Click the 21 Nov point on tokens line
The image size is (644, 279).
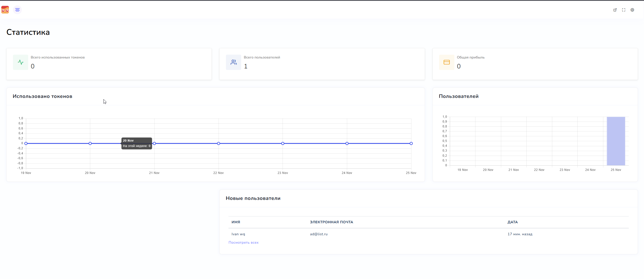click(x=154, y=143)
